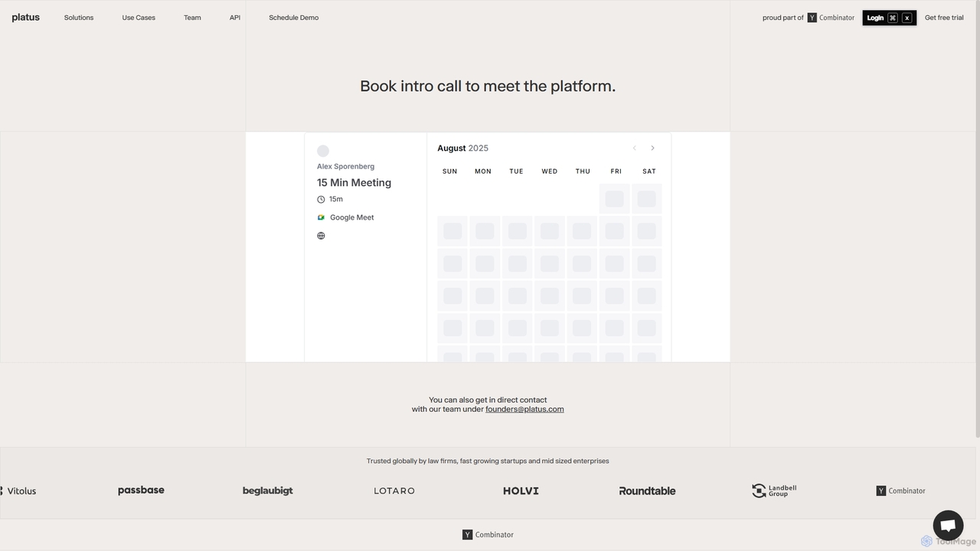Image resolution: width=980 pixels, height=551 pixels.
Task: Open the chat widget bubble
Action: [x=948, y=526]
